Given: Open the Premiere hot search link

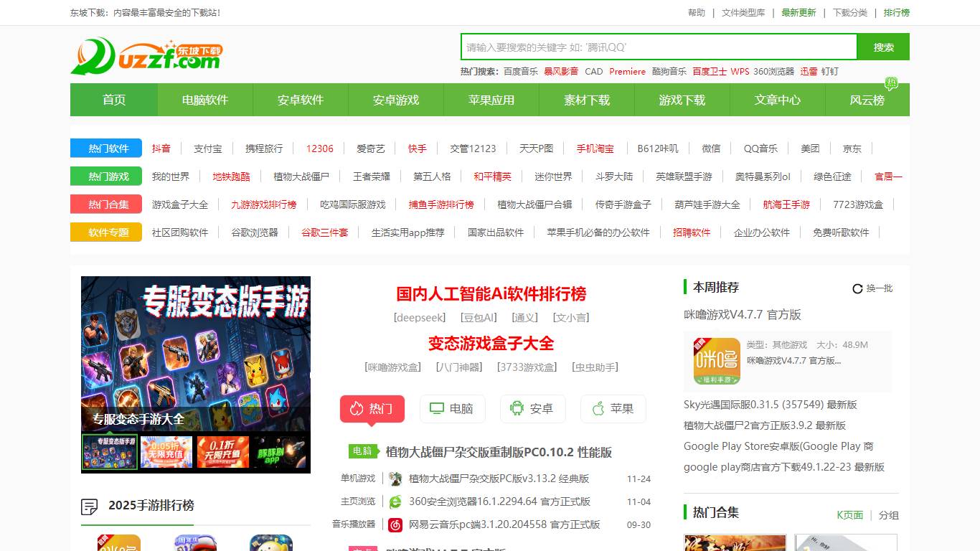Looking at the screenshot, I should (628, 72).
